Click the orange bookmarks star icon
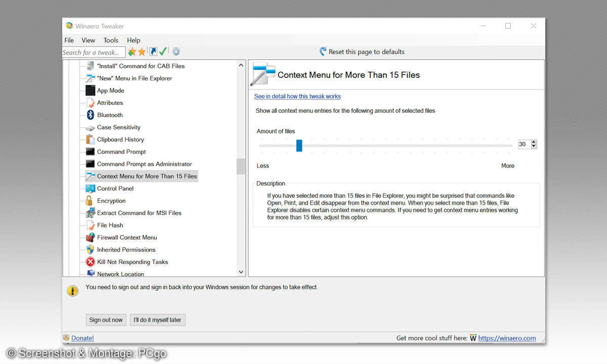607x364 pixels. [x=142, y=52]
